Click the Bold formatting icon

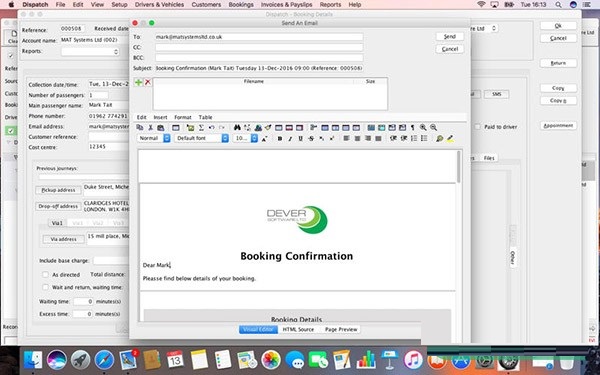click(x=280, y=139)
